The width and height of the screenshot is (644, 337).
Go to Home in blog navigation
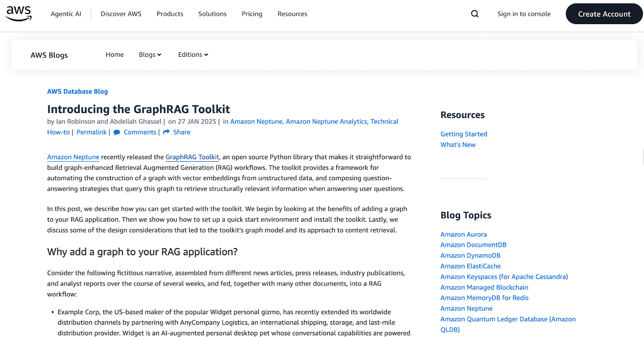[x=114, y=55]
